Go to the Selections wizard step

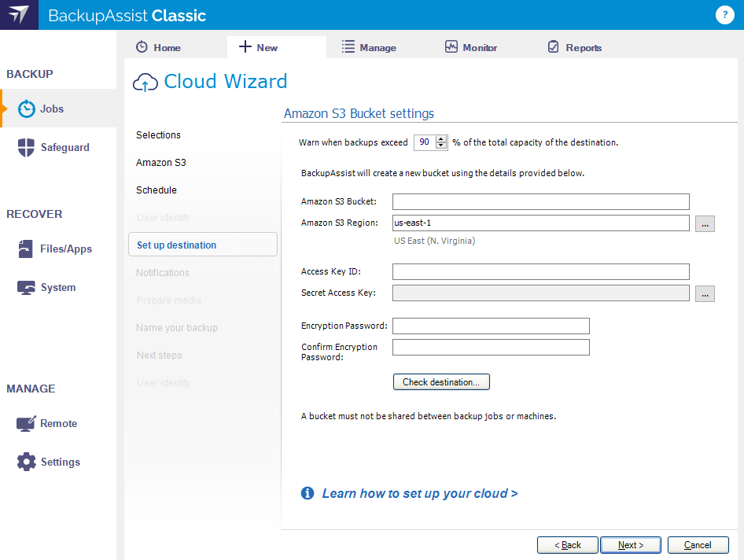pos(158,134)
